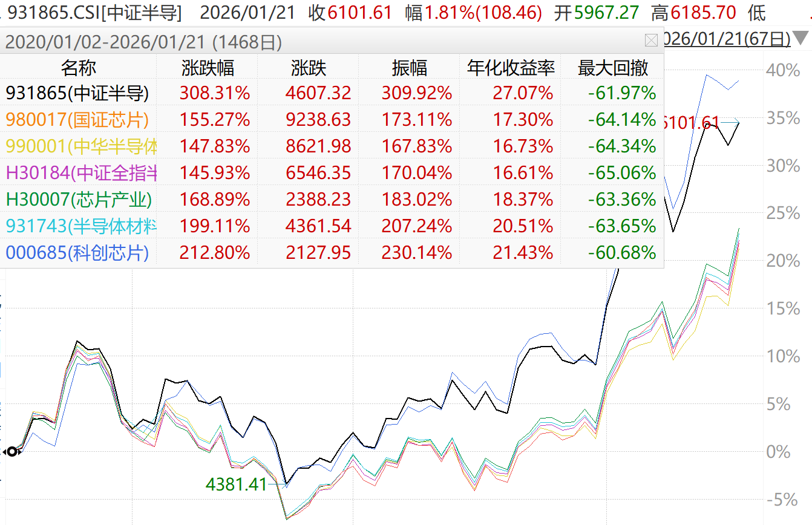Viewport: 812px width, 525px height.
Task: Select the 980017(国证芯片) row
Action: (77, 120)
